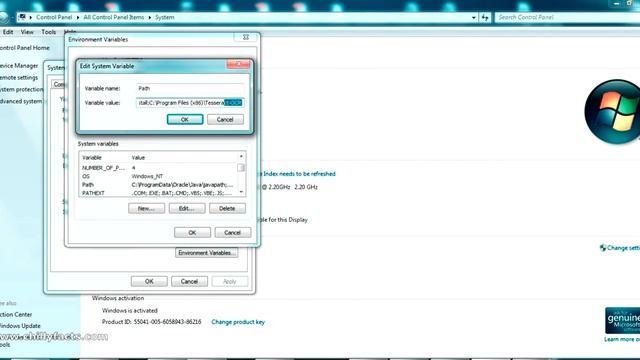
Task: Click the system variables scrollbar thumb
Action: (x=241, y=168)
